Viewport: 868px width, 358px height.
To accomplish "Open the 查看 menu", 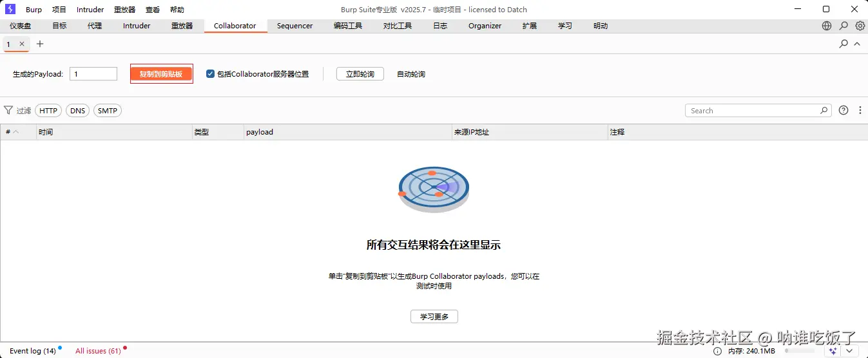I will pyautogui.click(x=153, y=10).
